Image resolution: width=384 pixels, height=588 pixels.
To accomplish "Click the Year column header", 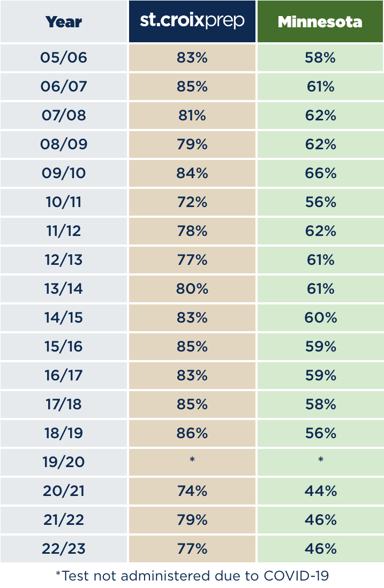I will (63, 21).
